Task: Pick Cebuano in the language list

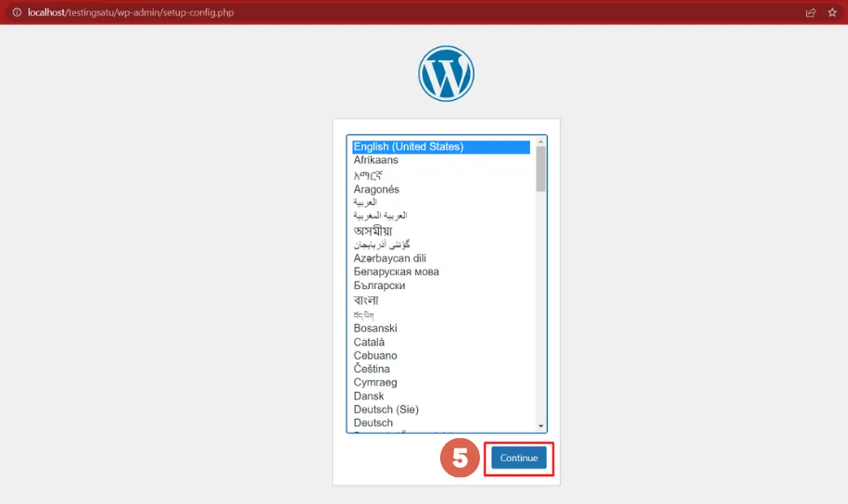Action: [x=441, y=355]
